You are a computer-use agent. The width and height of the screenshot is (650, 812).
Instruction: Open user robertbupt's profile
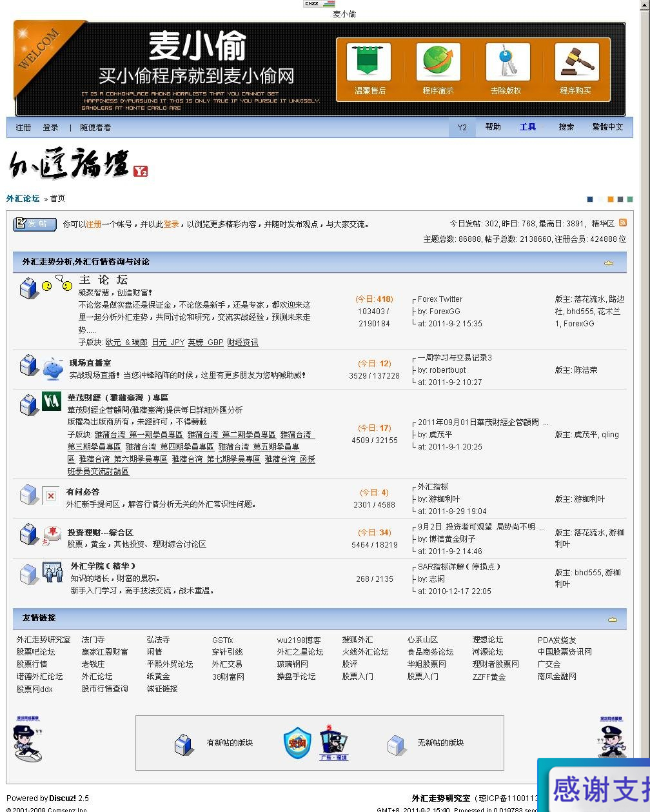click(x=448, y=370)
